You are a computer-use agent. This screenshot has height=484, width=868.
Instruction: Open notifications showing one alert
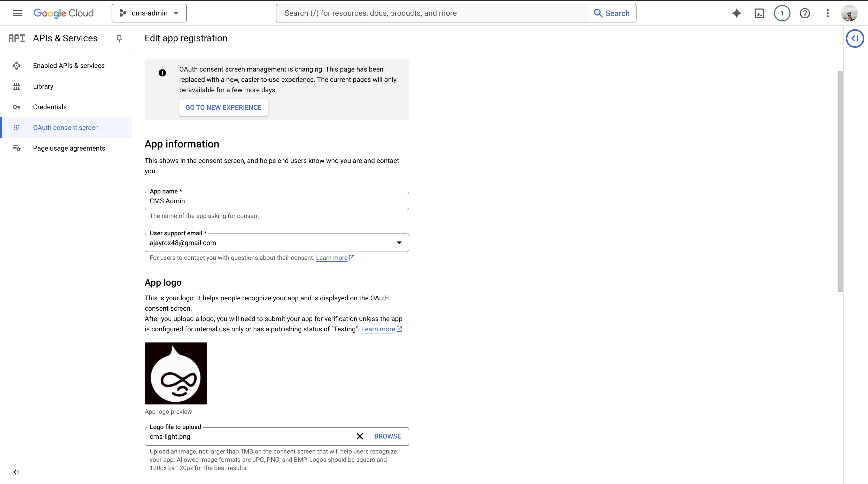(782, 13)
